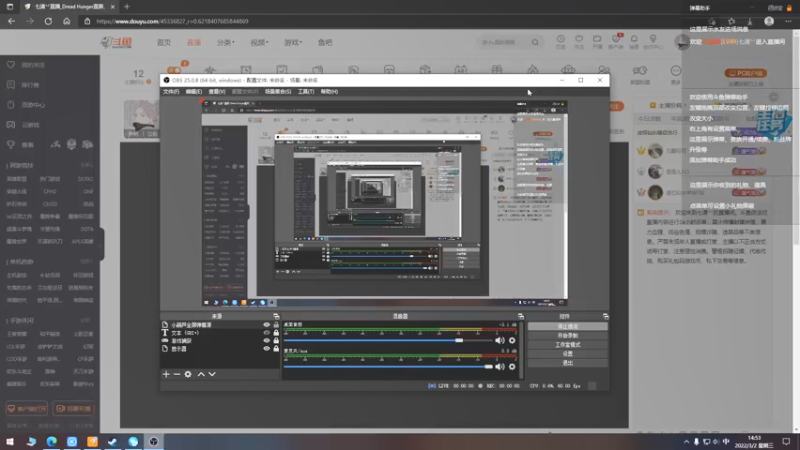
Task: Open the 场景集合(S) menu in OBS
Action: point(278,92)
